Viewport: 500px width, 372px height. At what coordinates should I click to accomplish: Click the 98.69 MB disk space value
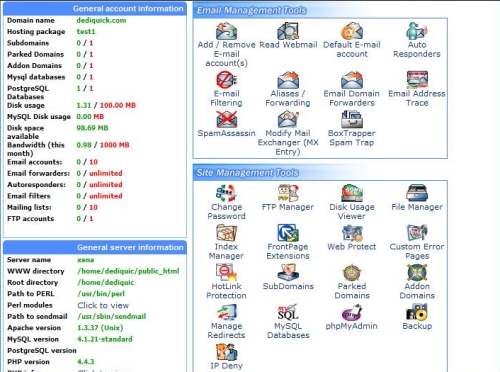(92, 128)
